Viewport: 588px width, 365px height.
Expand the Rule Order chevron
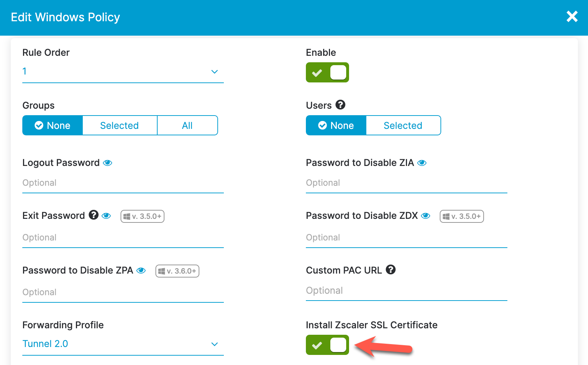(214, 72)
